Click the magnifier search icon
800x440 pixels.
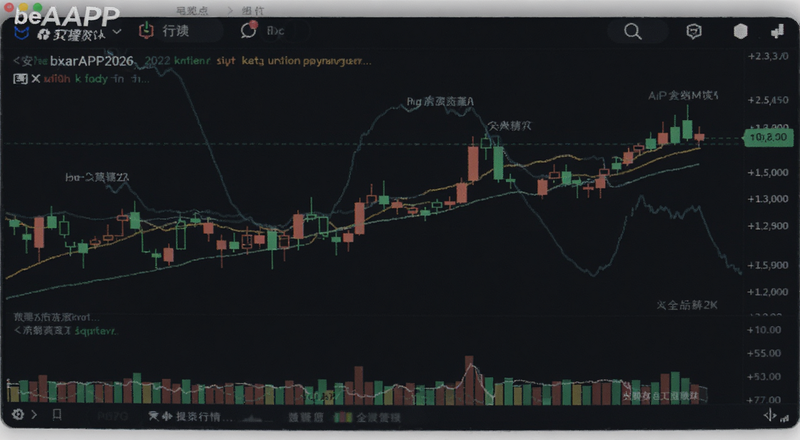[633, 32]
